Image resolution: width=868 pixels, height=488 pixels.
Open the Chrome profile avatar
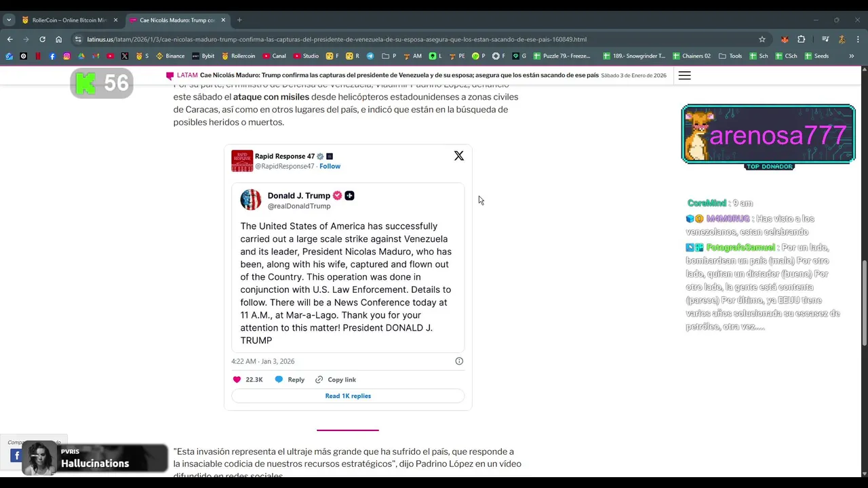(x=842, y=39)
